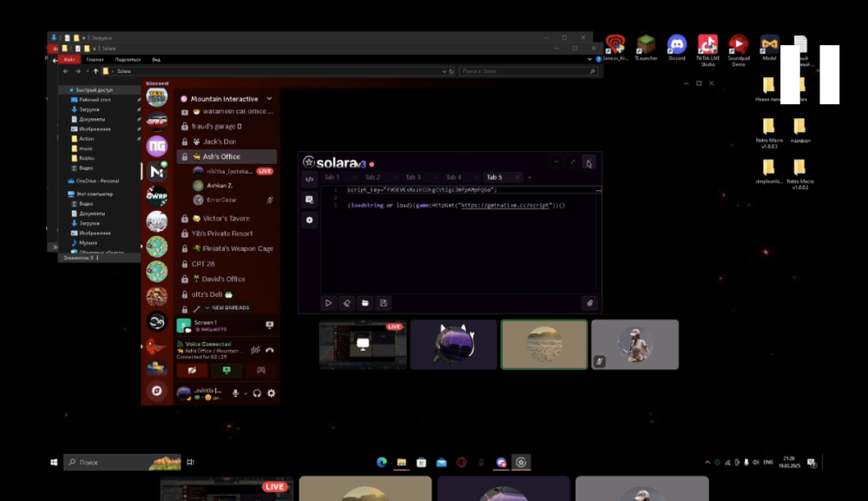Launch the Discord desktop shortcut
This screenshot has height=501, width=868.
coord(676,47)
